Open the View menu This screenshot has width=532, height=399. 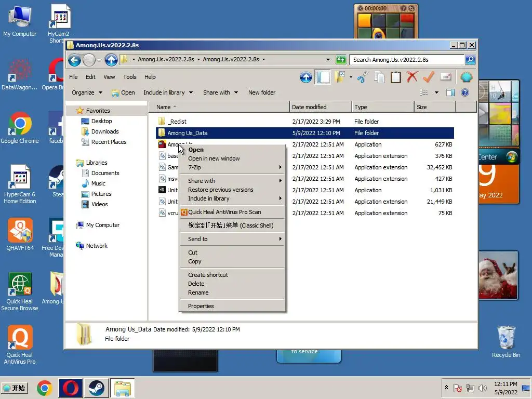pos(109,77)
